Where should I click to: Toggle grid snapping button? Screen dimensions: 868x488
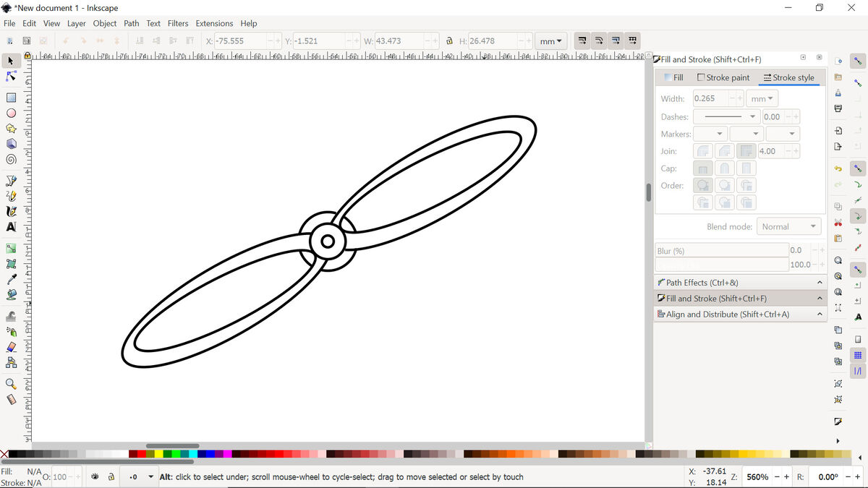(858, 355)
